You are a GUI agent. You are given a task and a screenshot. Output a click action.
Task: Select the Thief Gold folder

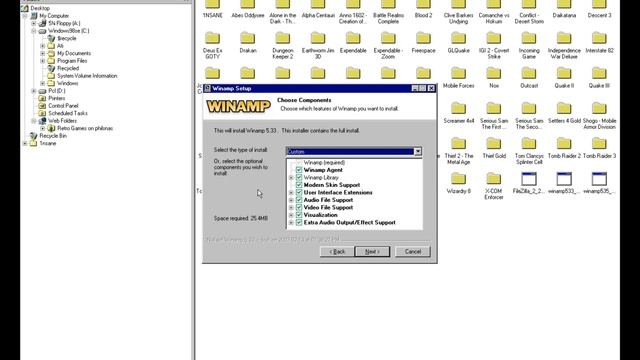(494, 148)
